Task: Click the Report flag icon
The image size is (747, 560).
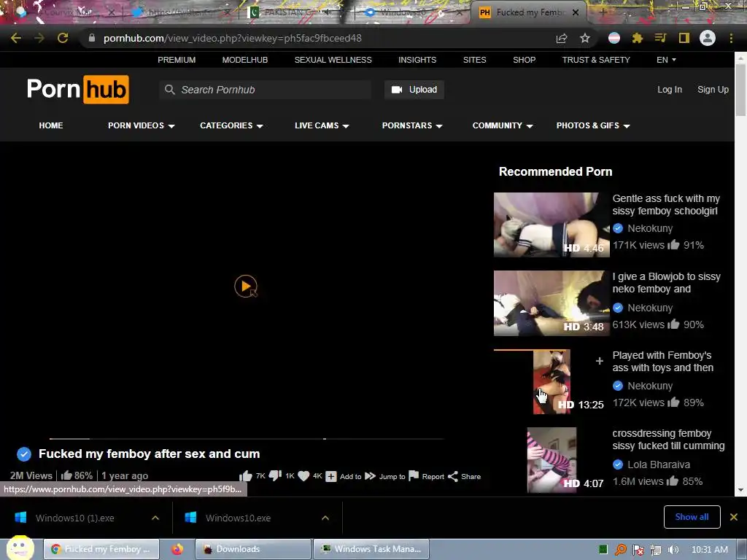Action: pyautogui.click(x=414, y=475)
